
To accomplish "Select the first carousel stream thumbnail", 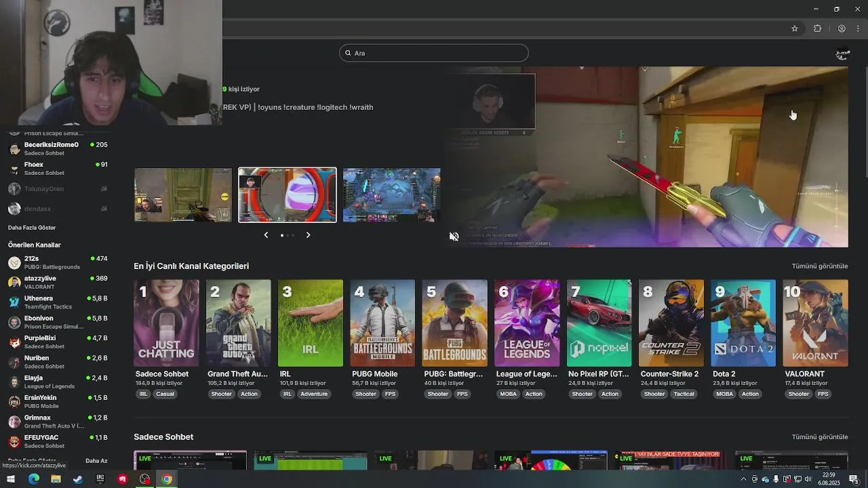I will coord(183,195).
